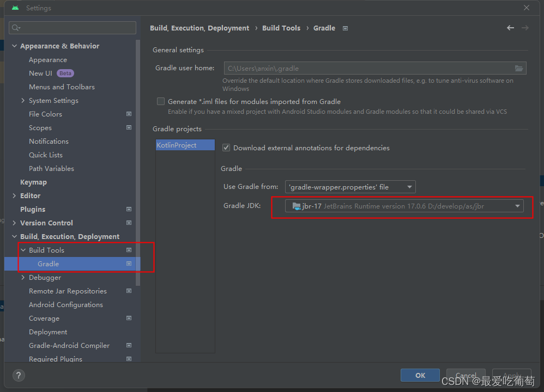Open the Gradle JDK dropdown

(x=404, y=206)
